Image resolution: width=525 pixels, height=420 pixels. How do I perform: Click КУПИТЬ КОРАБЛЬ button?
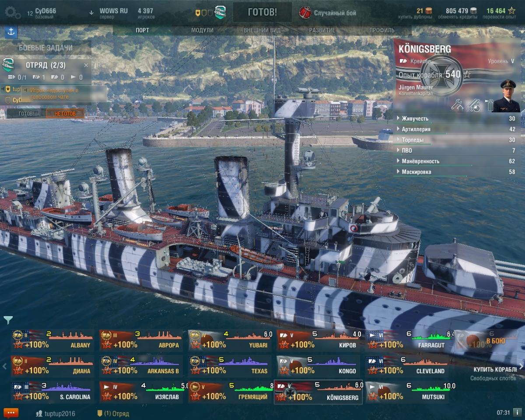click(495, 369)
